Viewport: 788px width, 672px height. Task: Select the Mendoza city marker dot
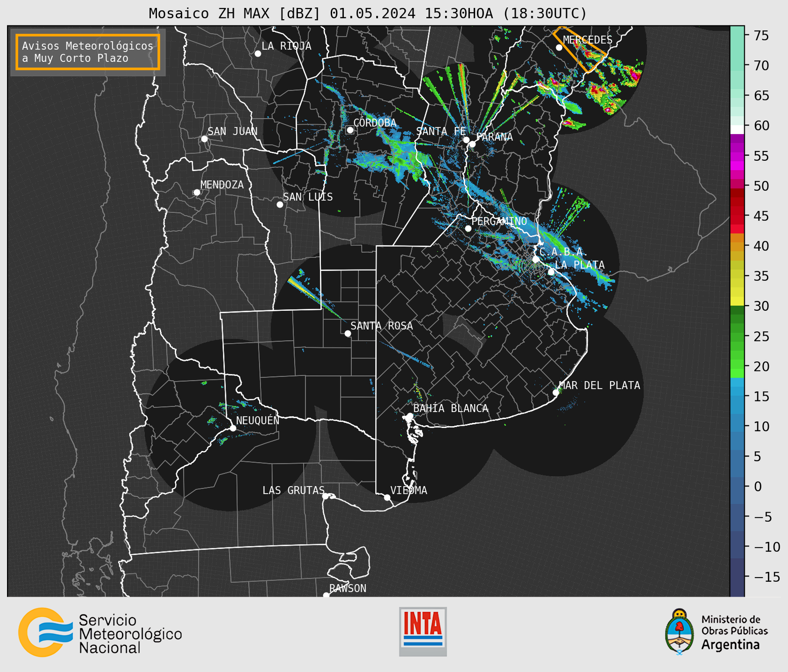tap(197, 193)
